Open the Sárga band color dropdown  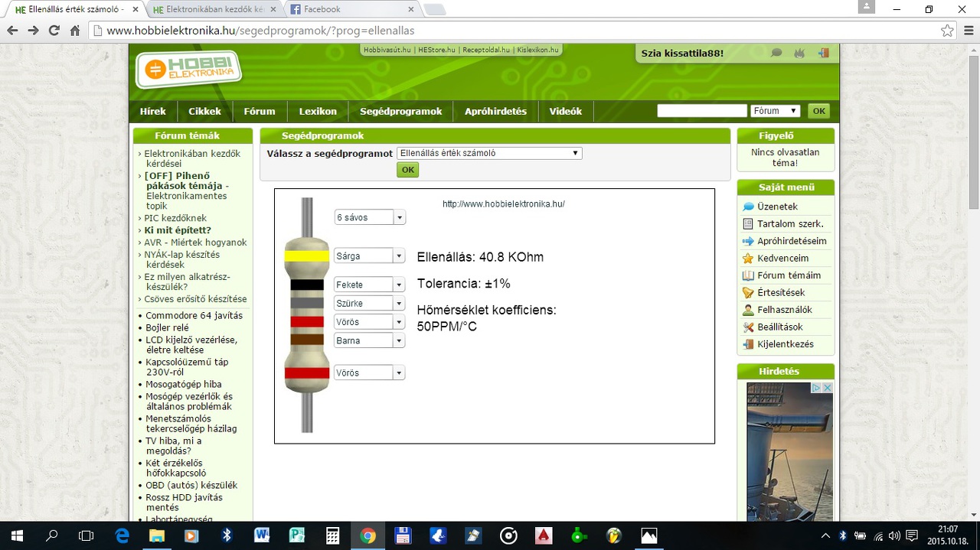point(370,255)
